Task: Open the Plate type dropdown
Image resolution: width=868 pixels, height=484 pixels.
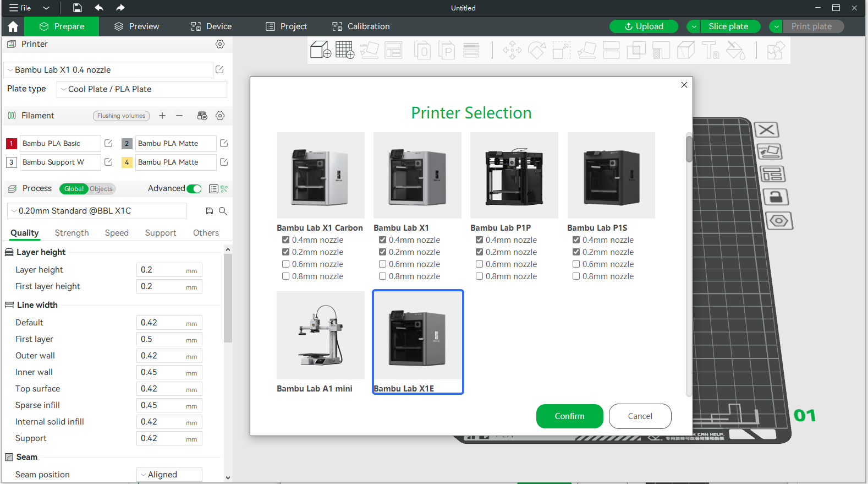Action: [x=142, y=89]
